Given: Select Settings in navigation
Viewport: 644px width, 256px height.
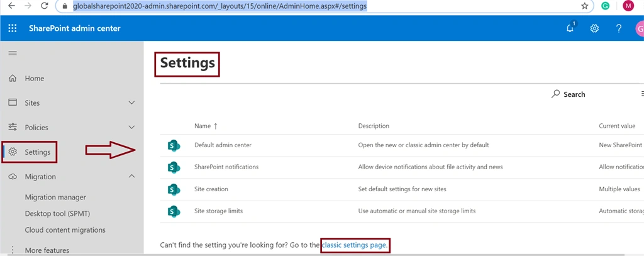Looking at the screenshot, I should pos(37,152).
